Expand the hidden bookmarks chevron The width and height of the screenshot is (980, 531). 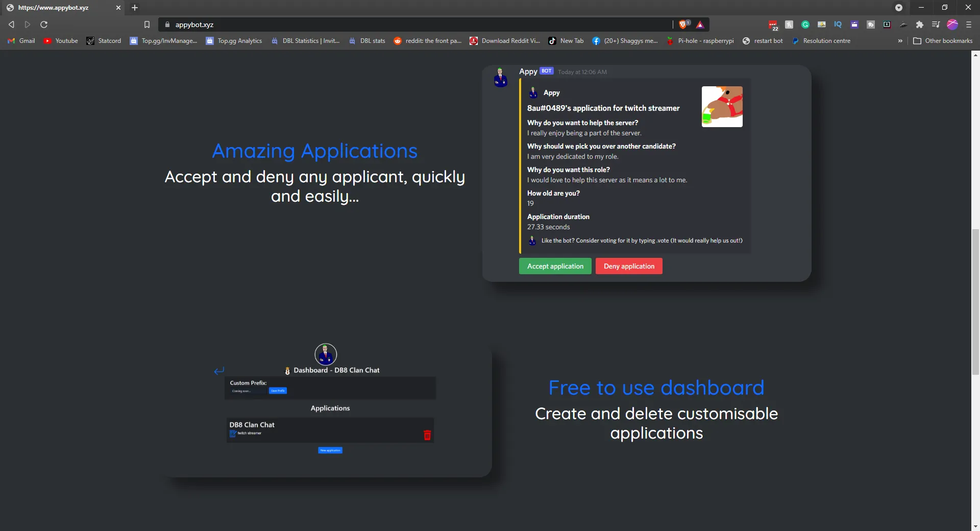point(900,41)
